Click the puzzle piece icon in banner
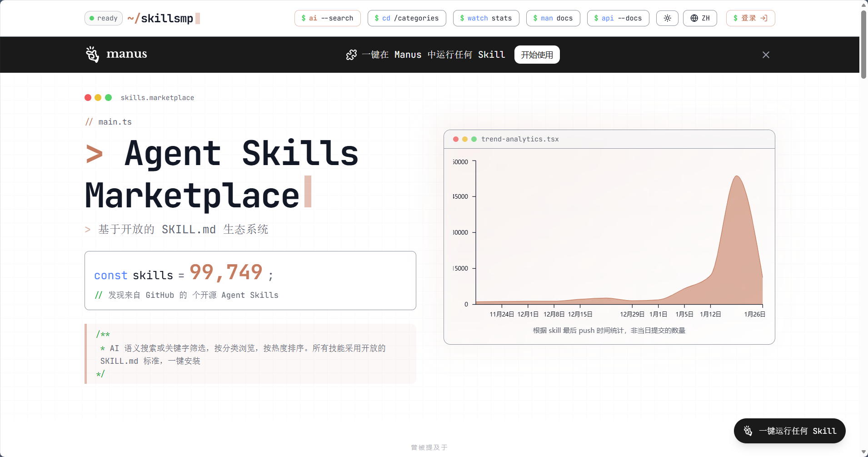This screenshot has width=868, height=457. (351, 55)
